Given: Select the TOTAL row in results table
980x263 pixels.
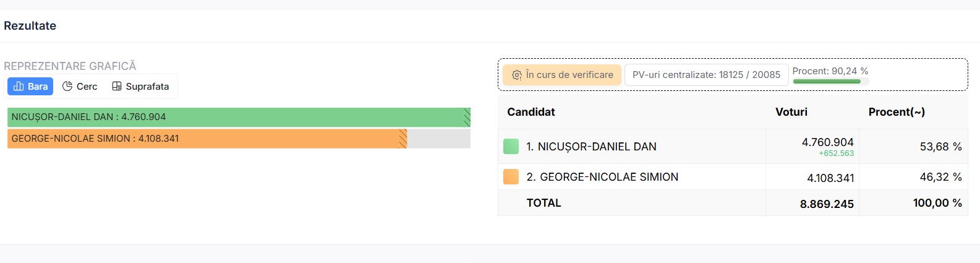Looking at the screenshot, I should tap(543, 203).
